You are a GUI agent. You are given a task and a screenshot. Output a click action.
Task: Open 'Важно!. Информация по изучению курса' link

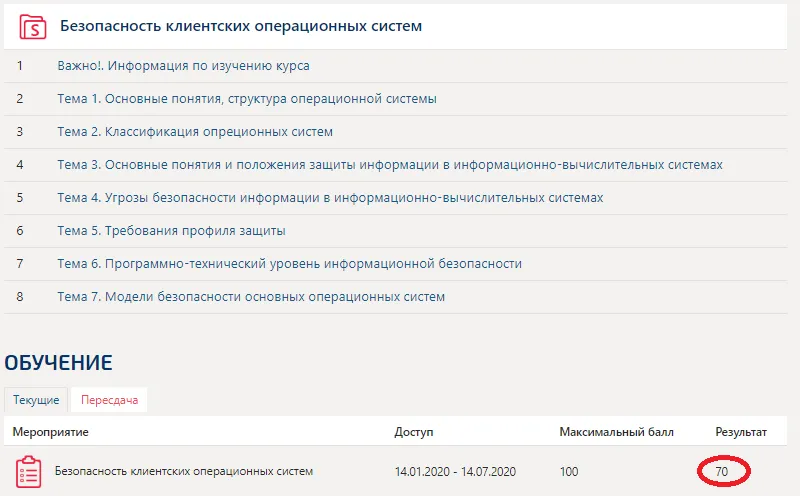183,66
